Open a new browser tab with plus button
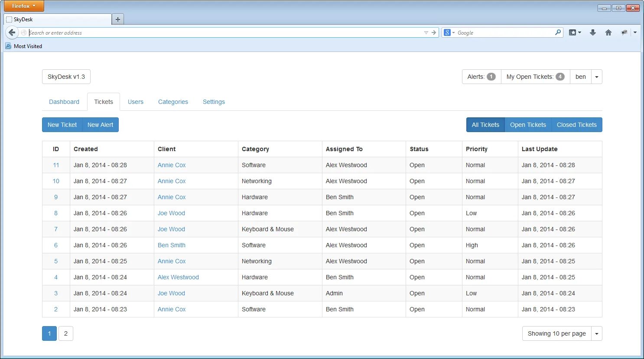 (x=117, y=19)
